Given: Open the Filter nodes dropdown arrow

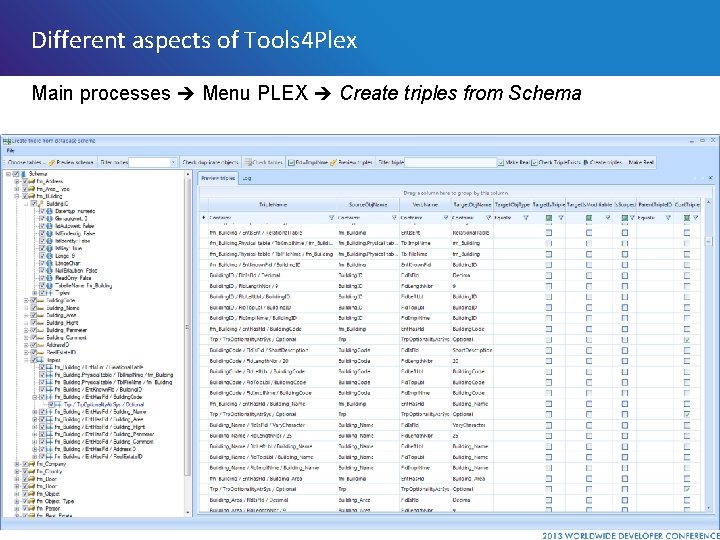Looking at the screenshot, I should [173, 162].
